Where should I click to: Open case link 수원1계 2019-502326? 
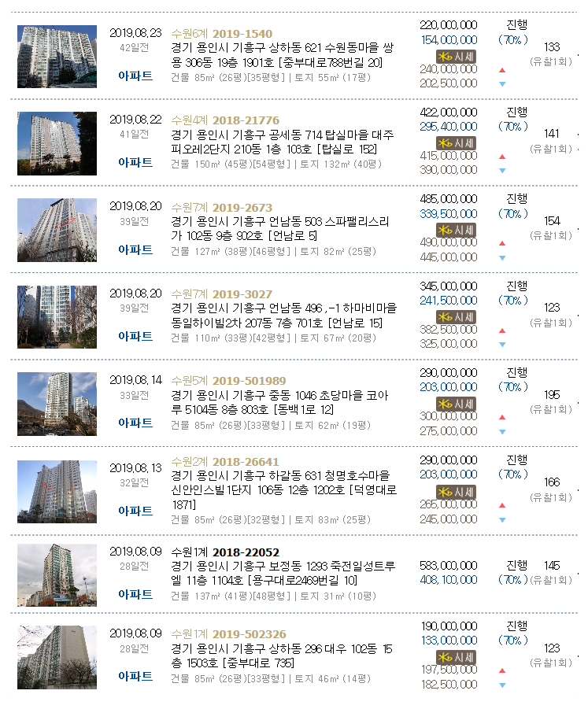(228, 634)
